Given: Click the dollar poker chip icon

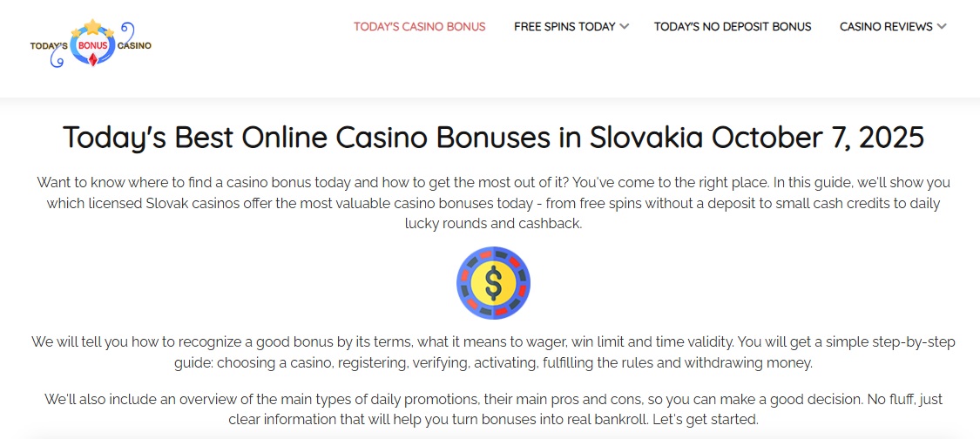Looking at the screenshot, I should [493, 283].
